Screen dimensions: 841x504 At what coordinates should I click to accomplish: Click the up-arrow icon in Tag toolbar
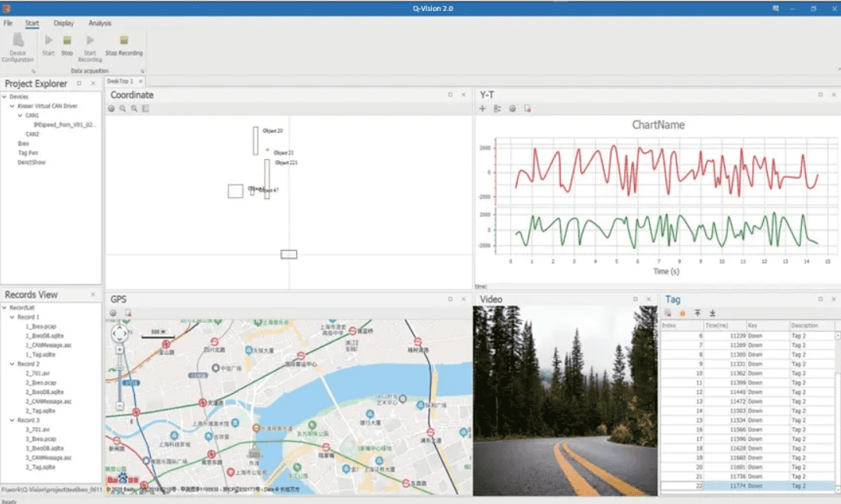click(x=697, y=313)
